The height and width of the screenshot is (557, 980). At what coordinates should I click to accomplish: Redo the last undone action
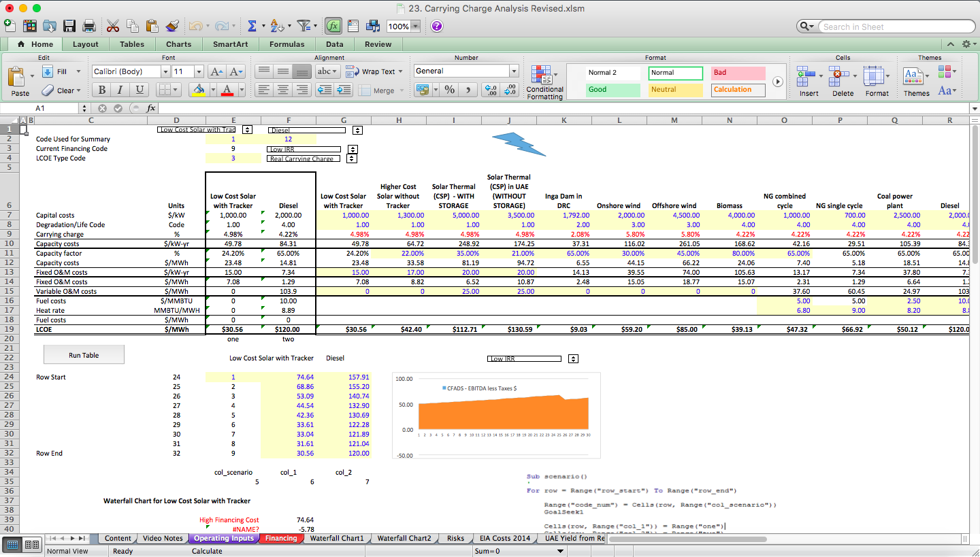pyautogui.click(x=221, y=26)
